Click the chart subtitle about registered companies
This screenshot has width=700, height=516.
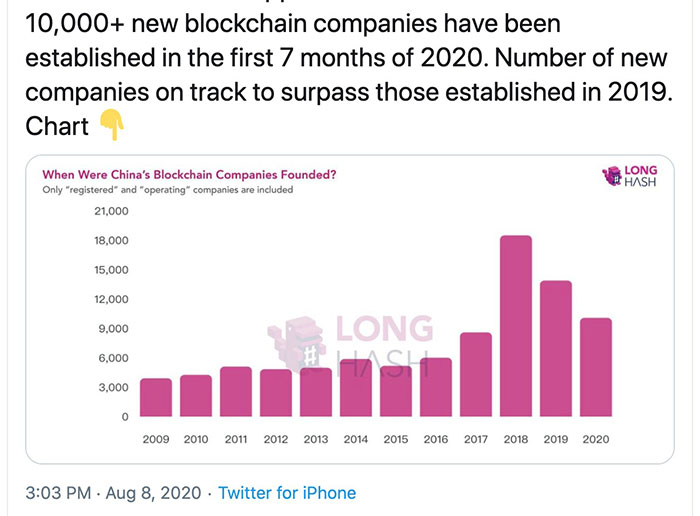pos(167,190)
